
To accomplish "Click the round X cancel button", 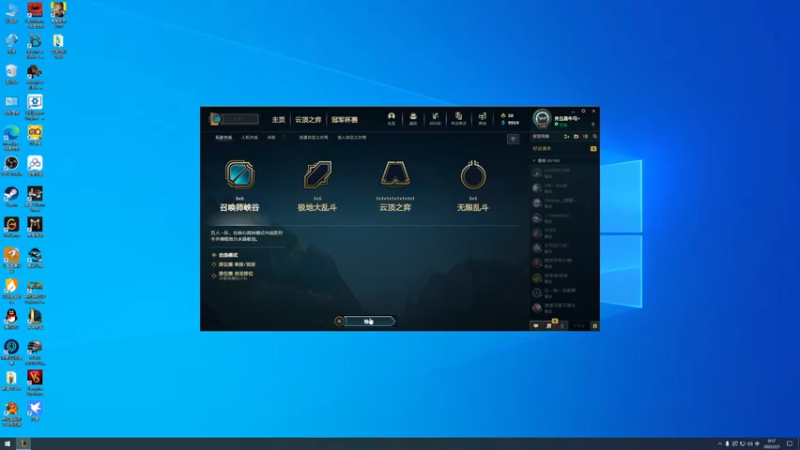I will pos(339,321).
